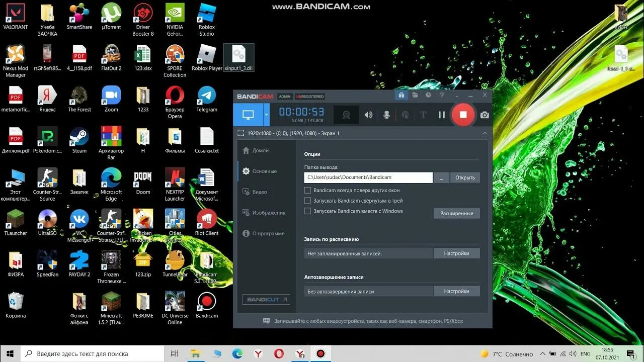Image resolution: width=644 pixels, height=362 pixels.
Task: Take a screenshot with camera icon
Action: [485, 115]
